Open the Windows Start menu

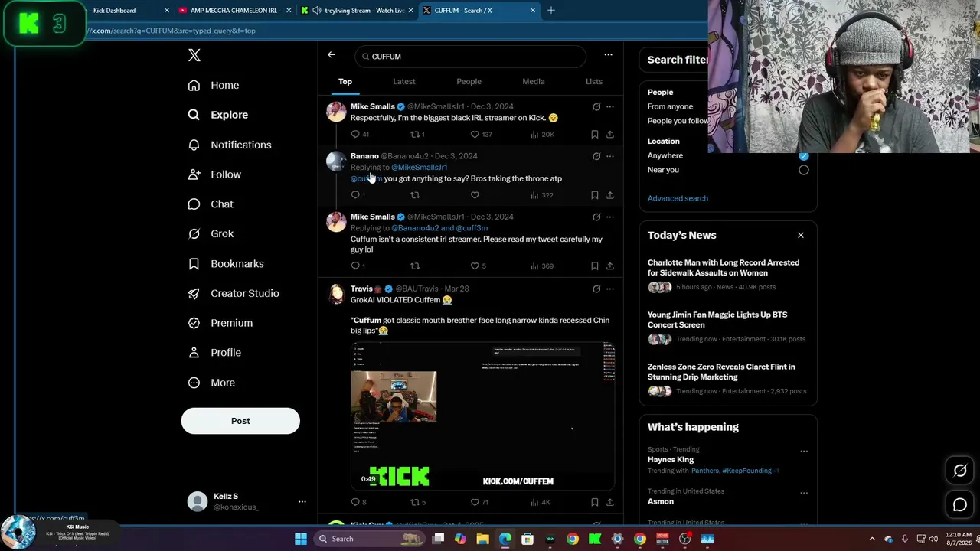[301, 539]
